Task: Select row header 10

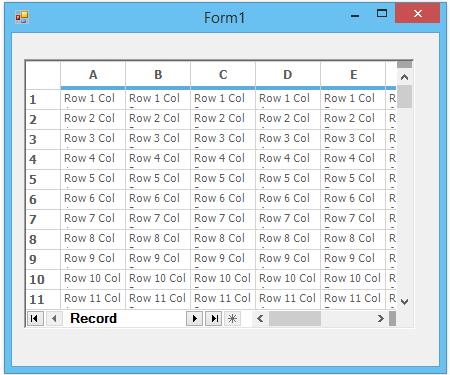Action: 43,279
